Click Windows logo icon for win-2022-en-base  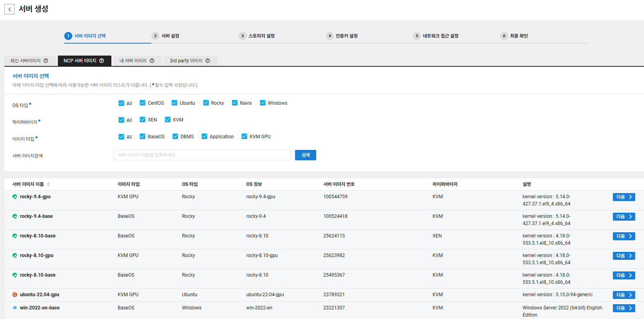[x=15, y=308]
